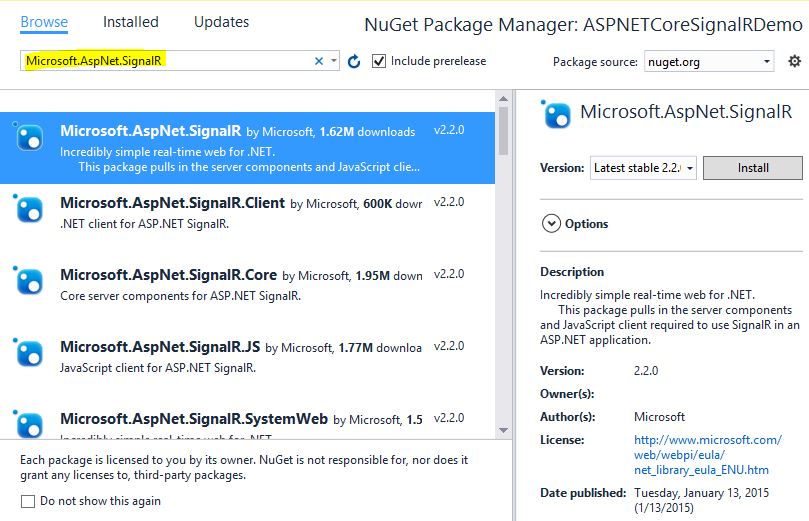Click the Microsoft.AspNet.SignalR.Client package icon
Viewport: 809px width, 521px height.
click(28, 209)
